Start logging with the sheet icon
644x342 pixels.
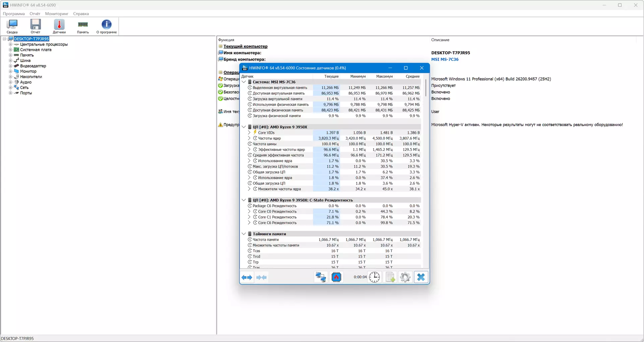pos(390,277)
